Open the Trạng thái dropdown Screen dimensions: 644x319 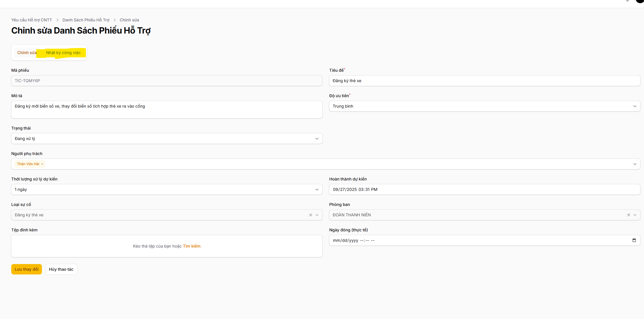point(317,139)
